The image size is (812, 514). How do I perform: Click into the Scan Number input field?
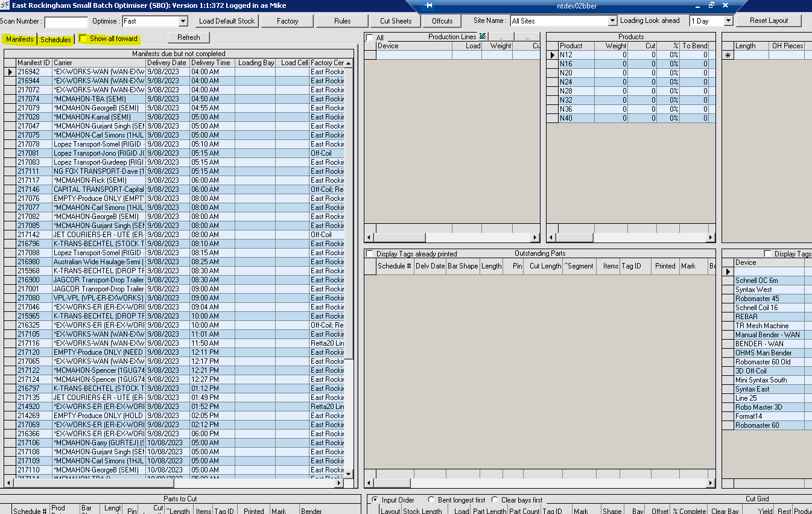pyautogui.click(x=66, y=22)
